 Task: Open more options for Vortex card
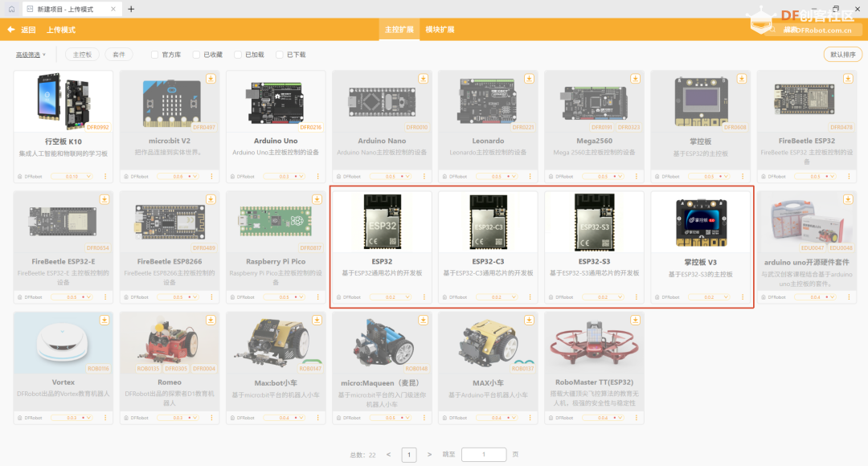105,418
